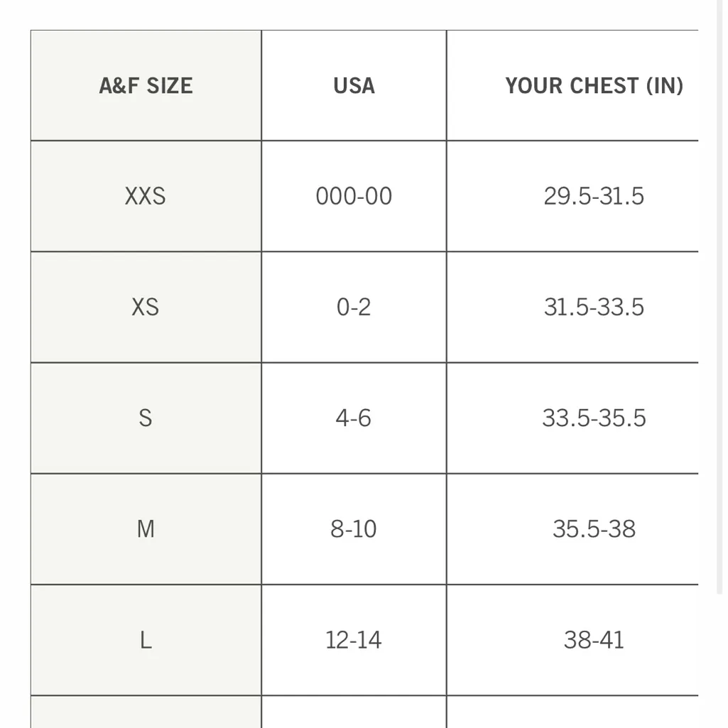
Task: Click the 38-41 chest measurement cell
Action: click(594, 640)
